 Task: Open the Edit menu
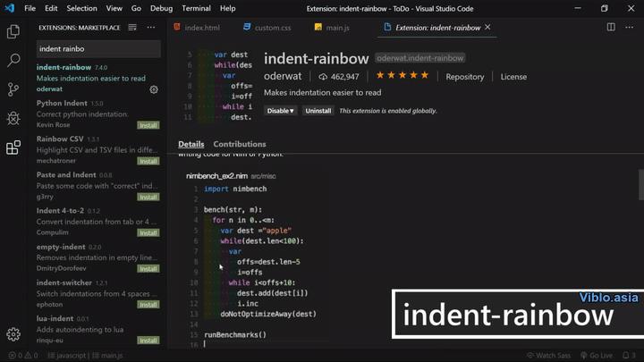[x=51, y=8]
